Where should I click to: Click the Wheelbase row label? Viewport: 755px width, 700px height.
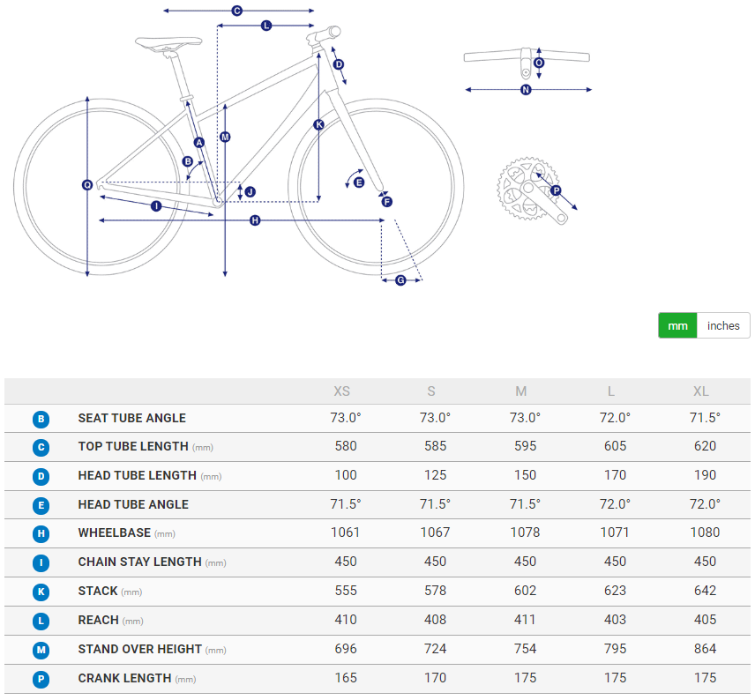pos(113,533)
